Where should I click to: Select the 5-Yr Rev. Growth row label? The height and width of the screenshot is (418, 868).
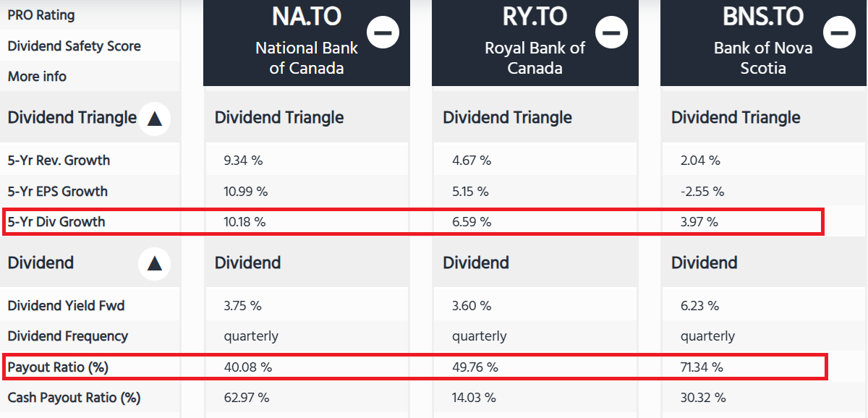[59, 161]
